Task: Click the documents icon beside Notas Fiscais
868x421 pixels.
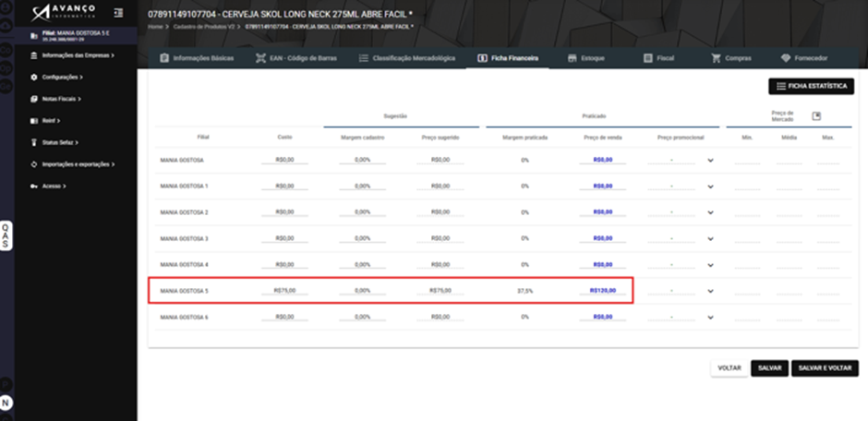Action: pos(34,99)
